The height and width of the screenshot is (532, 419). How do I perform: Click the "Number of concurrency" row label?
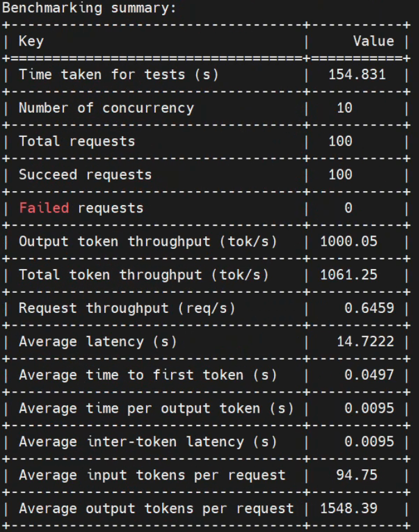(x=106, y=108)
